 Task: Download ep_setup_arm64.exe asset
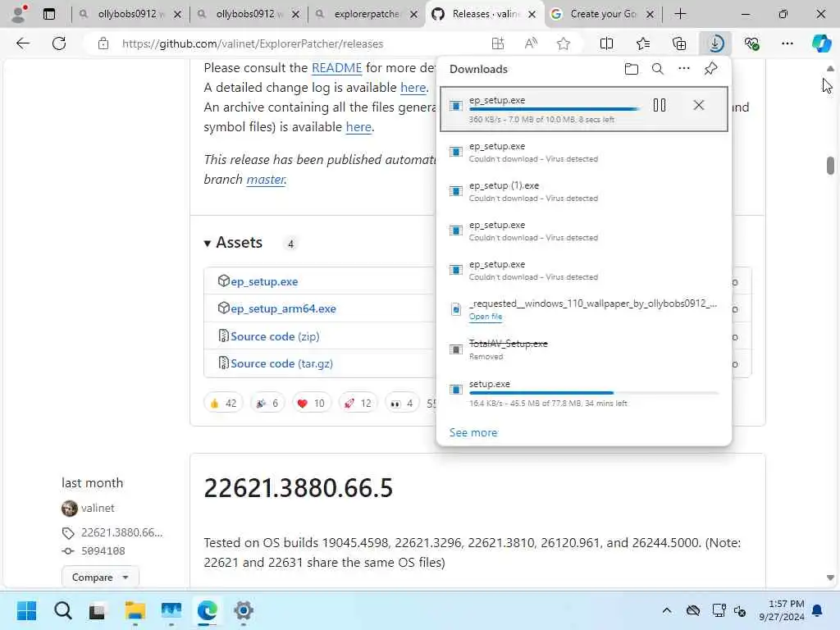283,308
